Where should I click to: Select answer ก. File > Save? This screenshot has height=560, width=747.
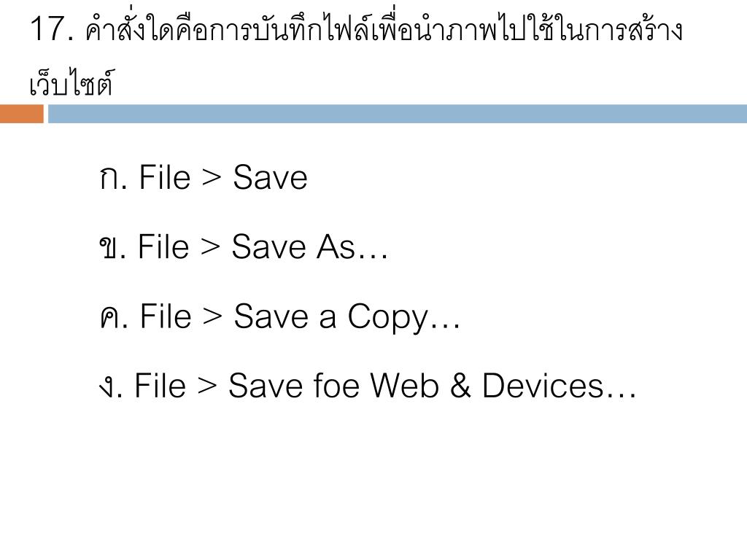pyautogui.click(x=204, y=177)
